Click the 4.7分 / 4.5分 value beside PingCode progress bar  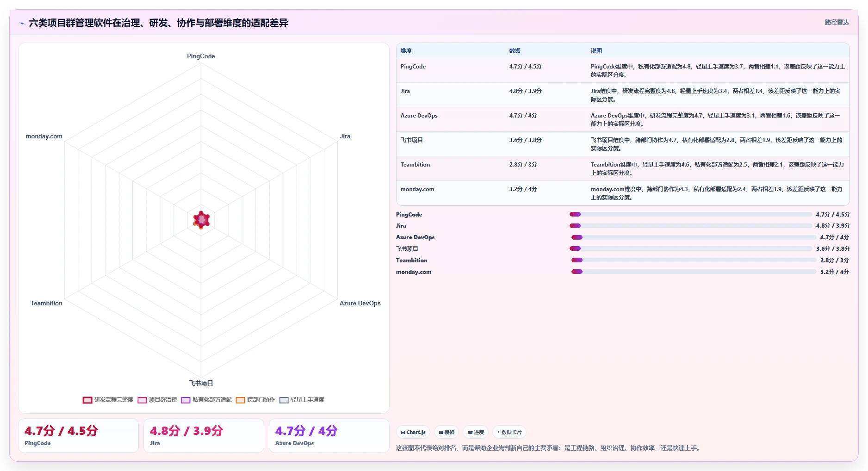coord(833,215)
